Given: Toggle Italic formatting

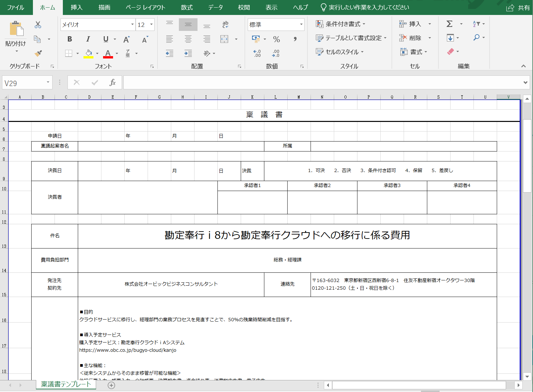Looking at the screenshot, I should click(88, 39).
